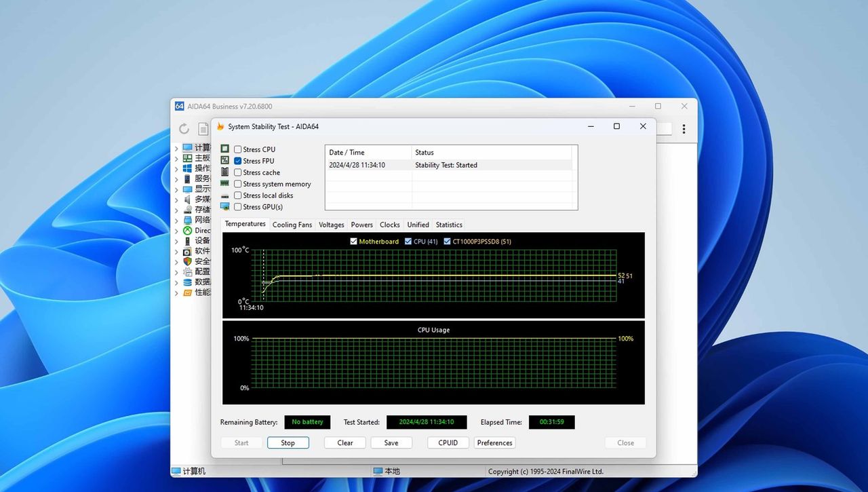
Task: Open the three-dot menu in AIDA64 window
Action: [684, 129]
